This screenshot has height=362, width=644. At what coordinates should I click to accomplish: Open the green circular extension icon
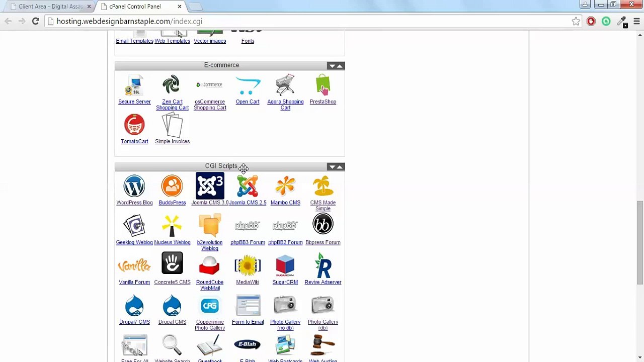[606, 21]
